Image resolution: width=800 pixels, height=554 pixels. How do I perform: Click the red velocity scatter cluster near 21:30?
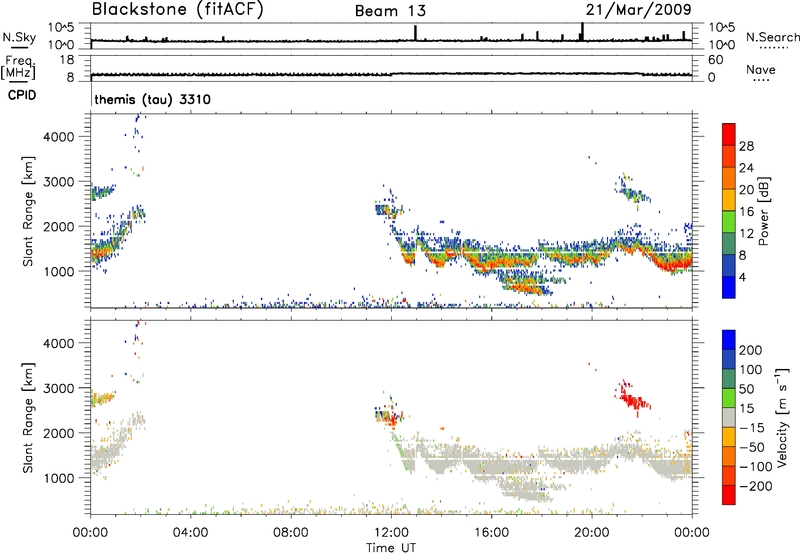pos(632,397)
